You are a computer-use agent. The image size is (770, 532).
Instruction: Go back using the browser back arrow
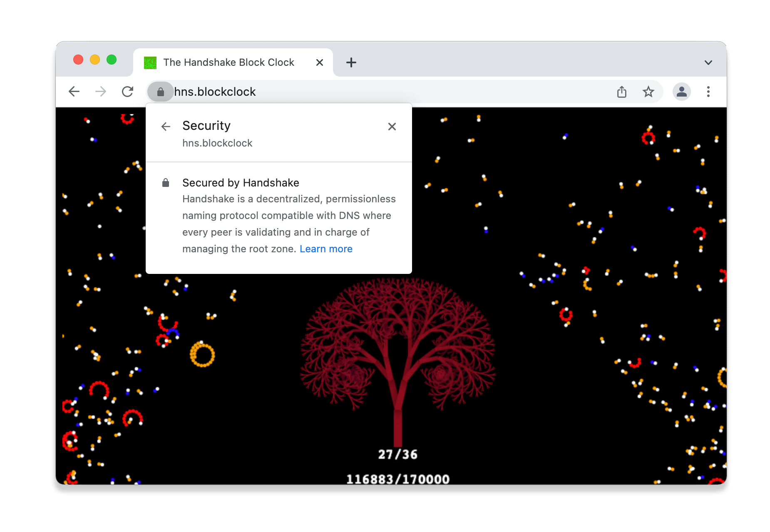74,92
